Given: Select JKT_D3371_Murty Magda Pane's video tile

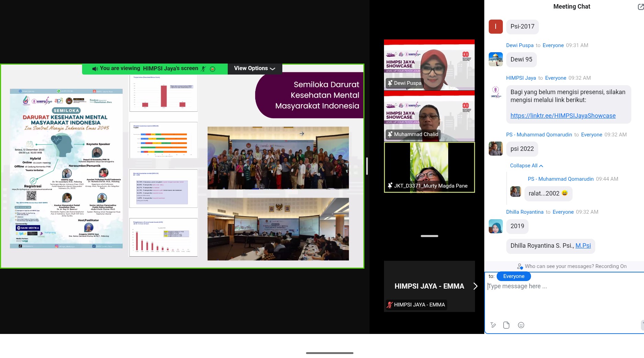Looking at the screenshot, I should 429,167.
